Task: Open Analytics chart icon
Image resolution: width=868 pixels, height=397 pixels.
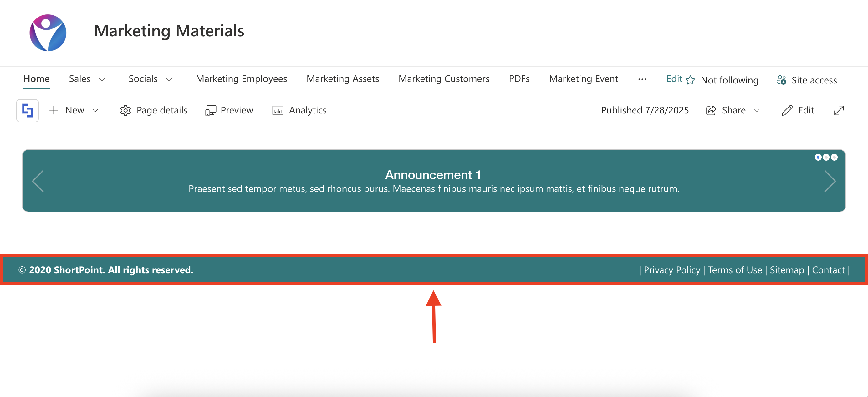Action: (278, 110)
